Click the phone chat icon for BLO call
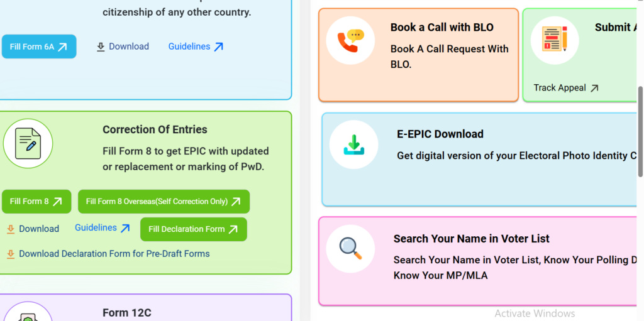The height and width of the screenshot is (321, 644). pos(350,40)
